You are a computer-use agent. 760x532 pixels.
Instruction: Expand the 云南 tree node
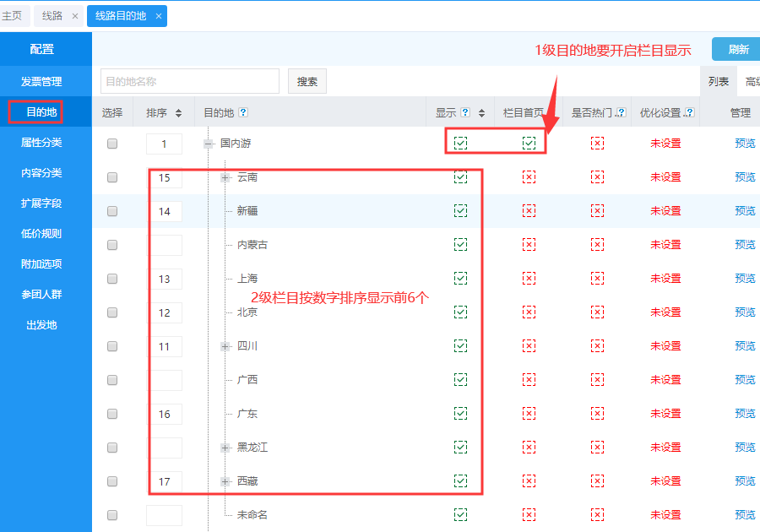pos(225,177)
